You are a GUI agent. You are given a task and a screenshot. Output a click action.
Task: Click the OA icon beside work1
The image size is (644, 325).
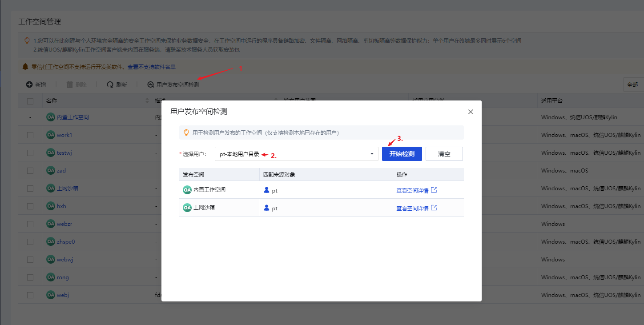[x=51, y=135]
